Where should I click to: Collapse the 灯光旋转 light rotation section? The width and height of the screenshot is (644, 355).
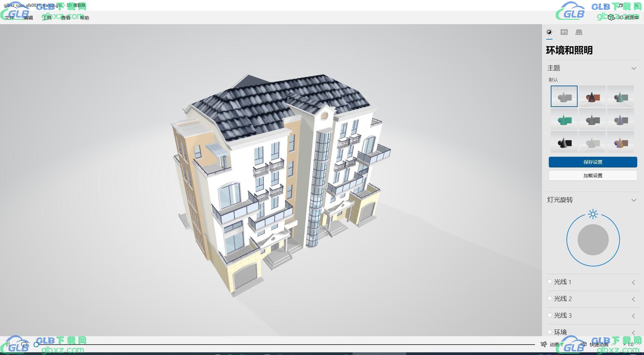pyautogui.click(x=634, y=200)
